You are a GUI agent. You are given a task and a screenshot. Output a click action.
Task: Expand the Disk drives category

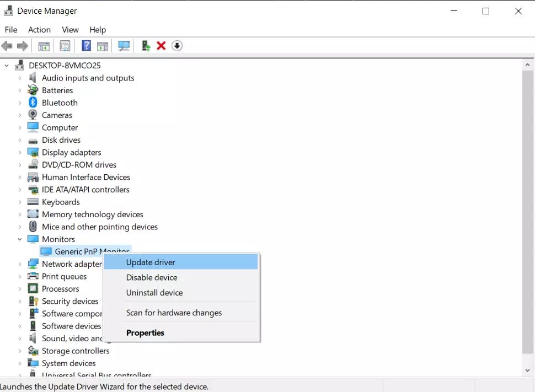click(19, 140)
